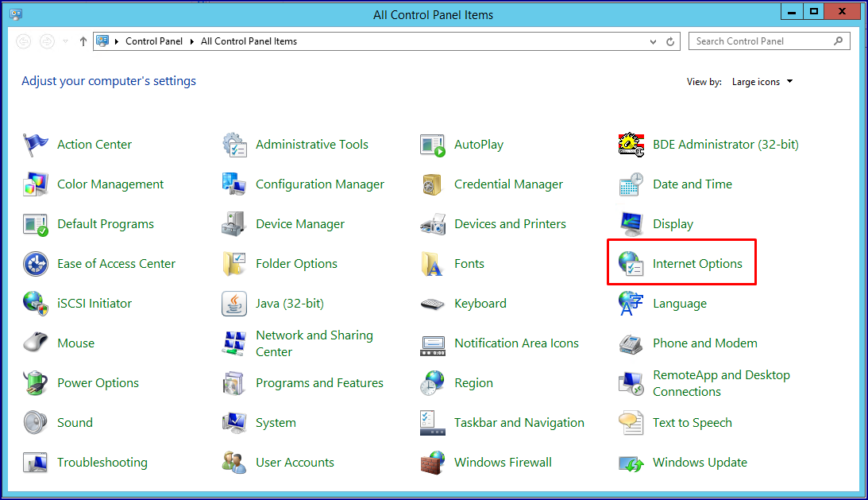The width and height of the screenshot is (868, 500).
Task: Open the Programs and Features icon
Action: point(234,383)
